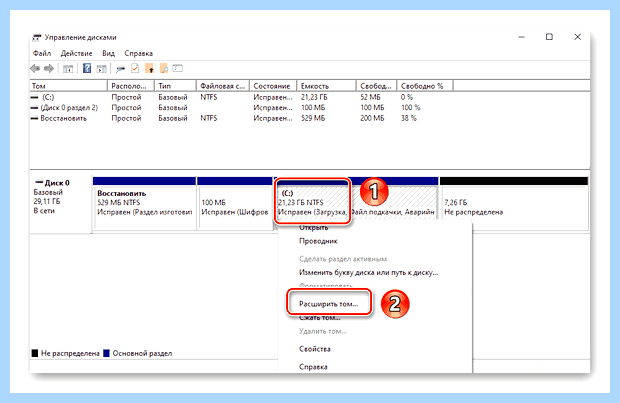
Task: Choose Справка in the context menu
Action: 313,367
